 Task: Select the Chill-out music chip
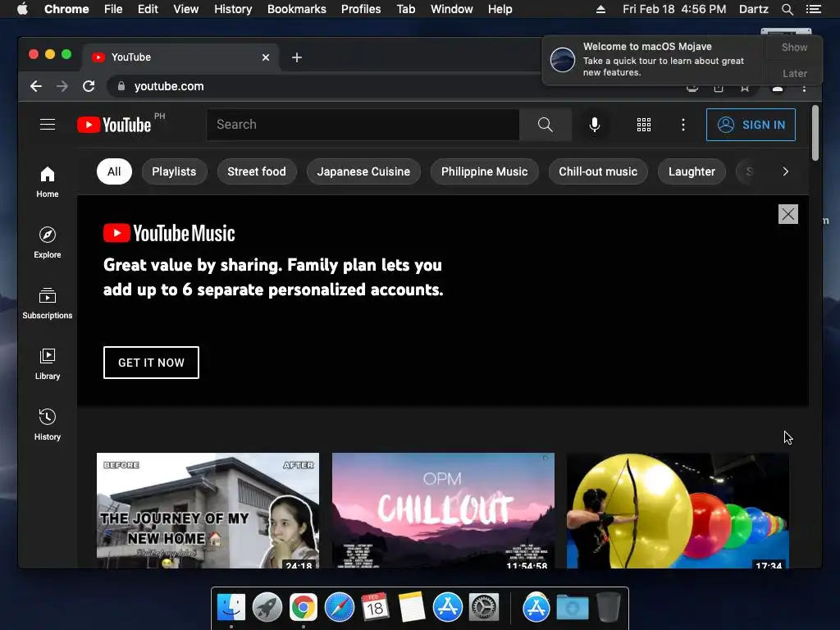(598, 171)
